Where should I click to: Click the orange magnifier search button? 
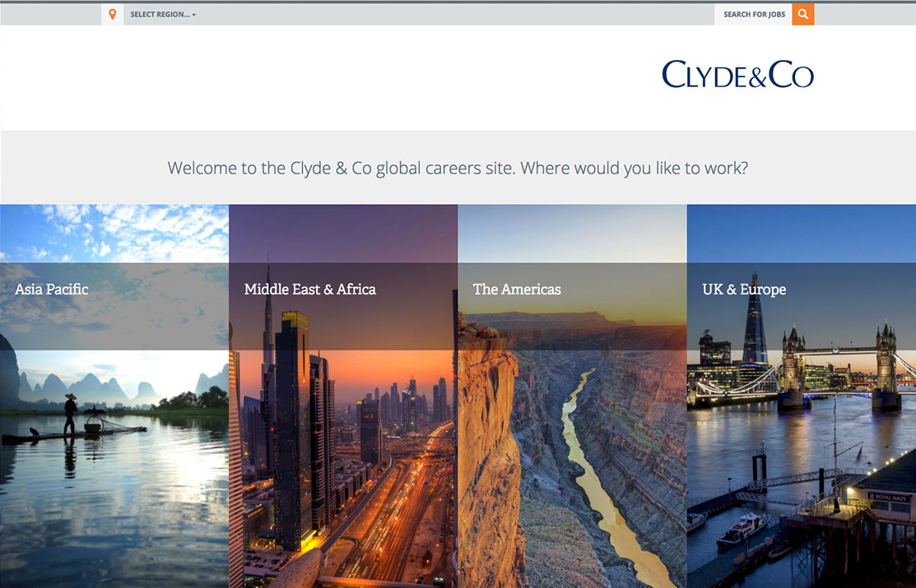[x=803, y=15]
